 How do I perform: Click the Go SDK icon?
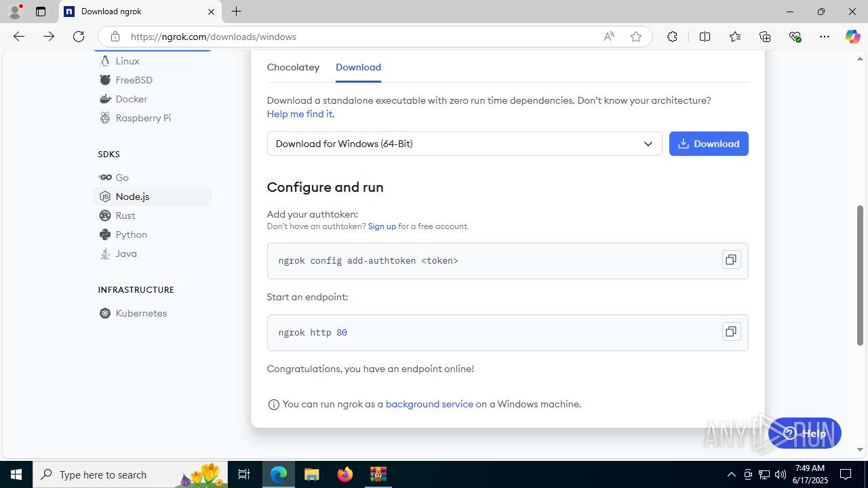[105, 178]
